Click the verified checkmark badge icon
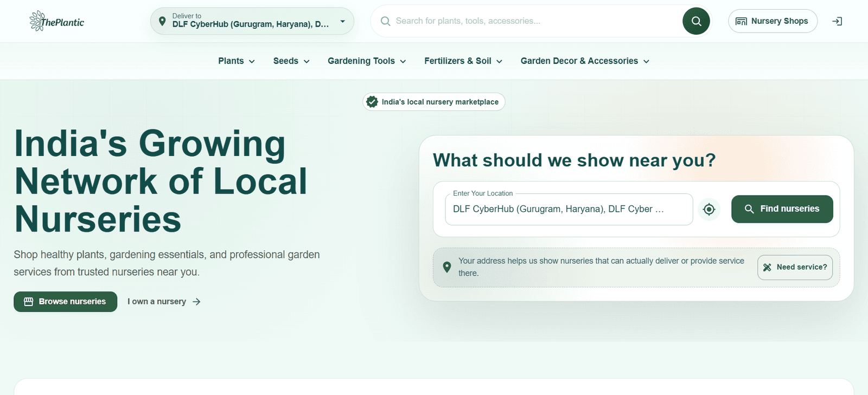Viewport: 868px width, 395px height. (372, 102)
